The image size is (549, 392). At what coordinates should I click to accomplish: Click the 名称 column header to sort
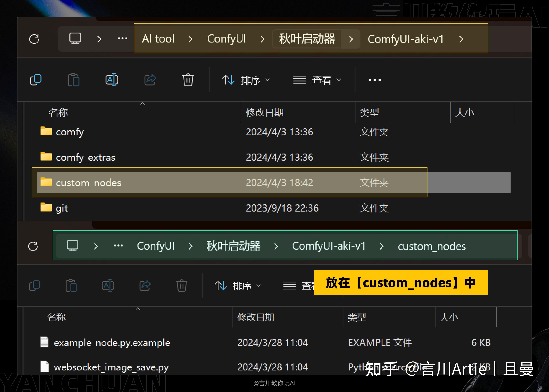pyautogui.click(x=58, y=112)
